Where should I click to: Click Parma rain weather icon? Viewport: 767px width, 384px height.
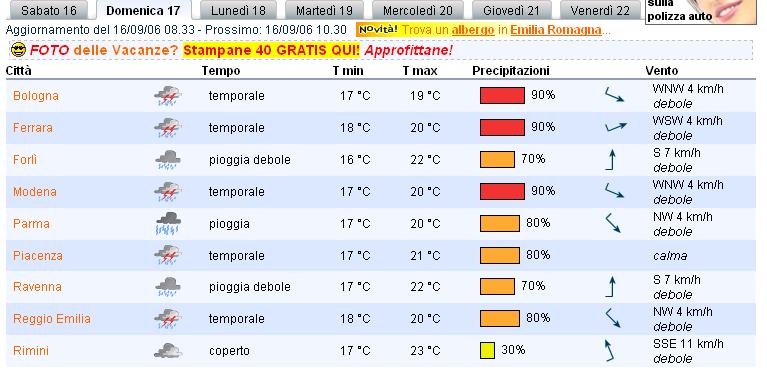coord(168,224)
